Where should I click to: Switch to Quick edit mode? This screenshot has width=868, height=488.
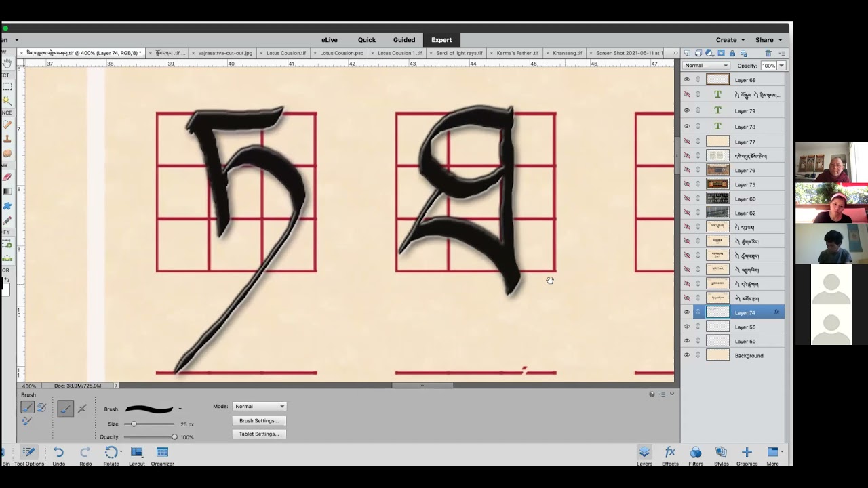coord(367,40)
